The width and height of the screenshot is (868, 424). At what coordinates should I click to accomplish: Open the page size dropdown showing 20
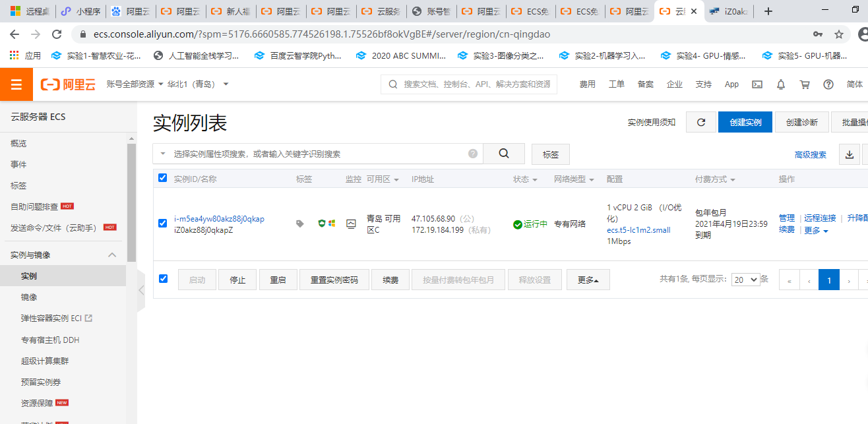[745, 280]
